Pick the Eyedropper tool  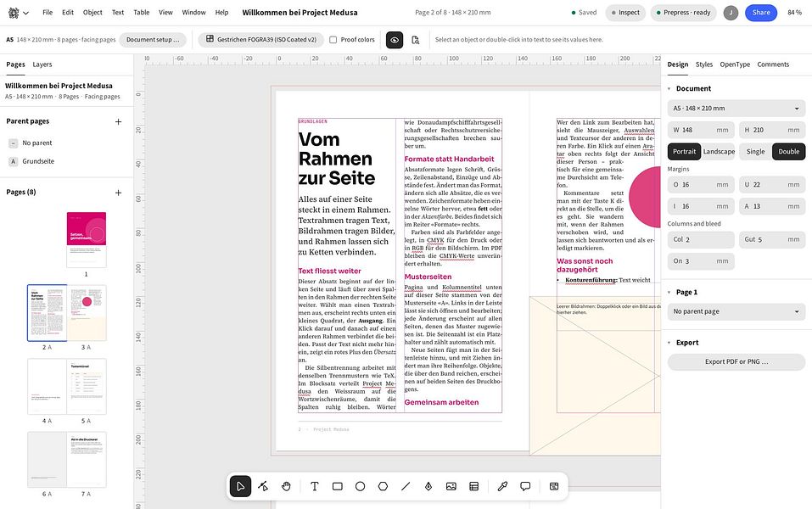[x=502, y=486]
